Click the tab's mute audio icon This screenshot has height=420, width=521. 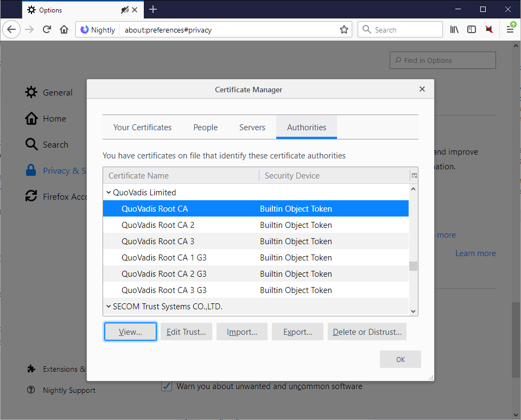[x=125, y=10]
